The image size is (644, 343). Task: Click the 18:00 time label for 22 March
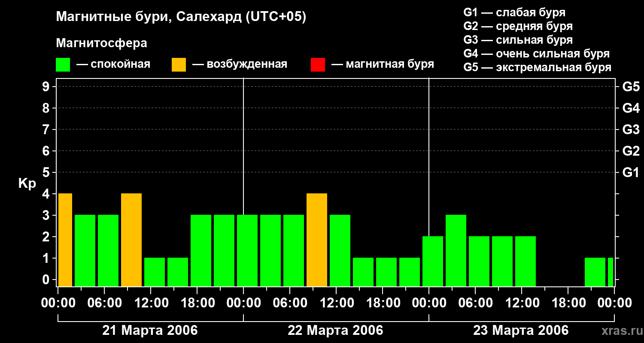[x=383, y=303]
